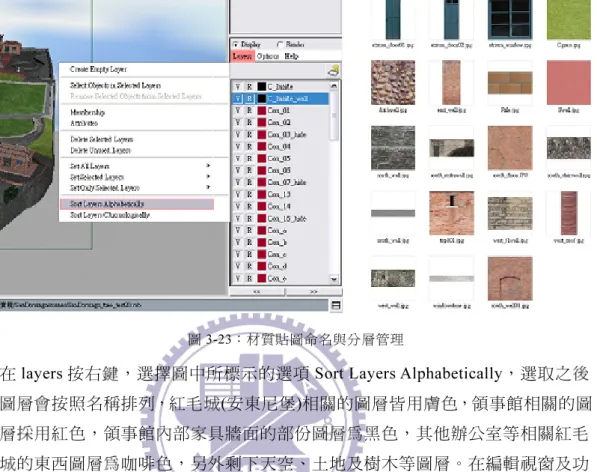Image resolution: width=597 pixels, height=472 pixels.
Task: Select the Con_15_hide layer name
Action: coord(287,218)
